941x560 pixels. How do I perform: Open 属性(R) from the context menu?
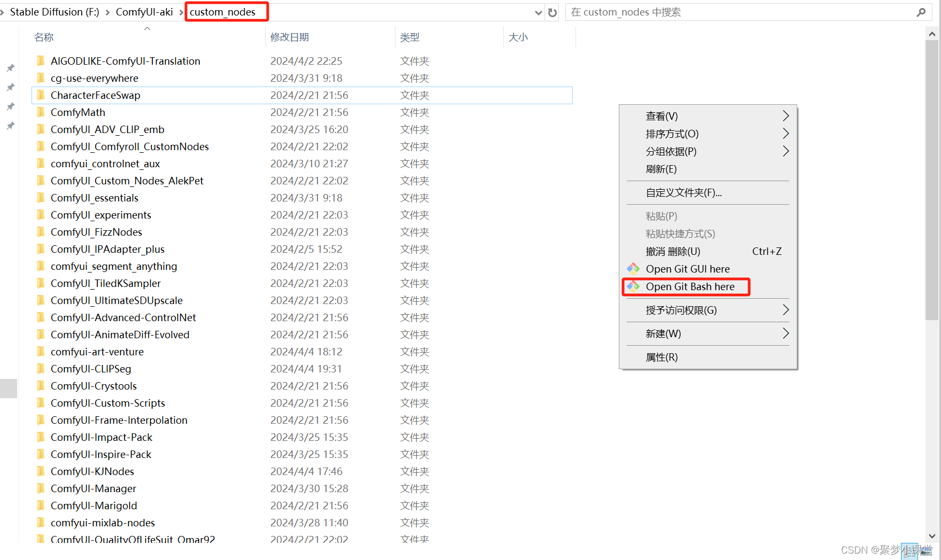[x=708, y=357]
